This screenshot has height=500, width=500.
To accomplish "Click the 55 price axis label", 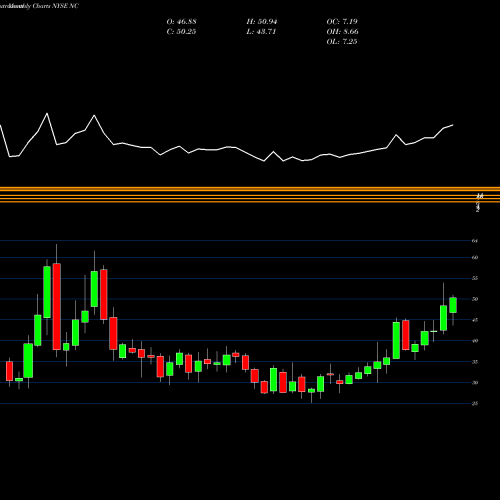I will [475, 278].
